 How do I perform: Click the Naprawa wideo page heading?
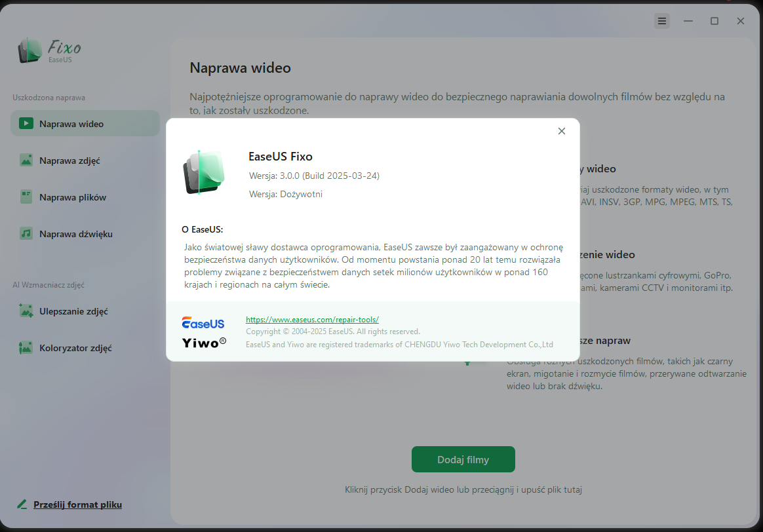[x=240, y=67]
